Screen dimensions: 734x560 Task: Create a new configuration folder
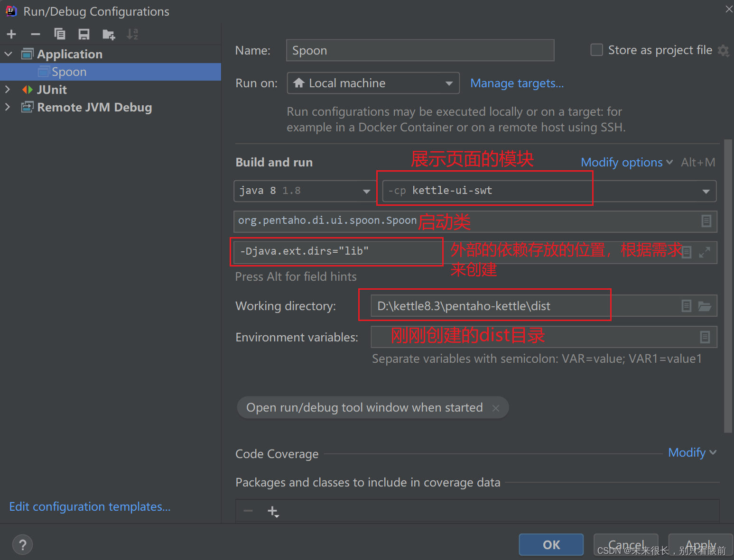[108, 34]
